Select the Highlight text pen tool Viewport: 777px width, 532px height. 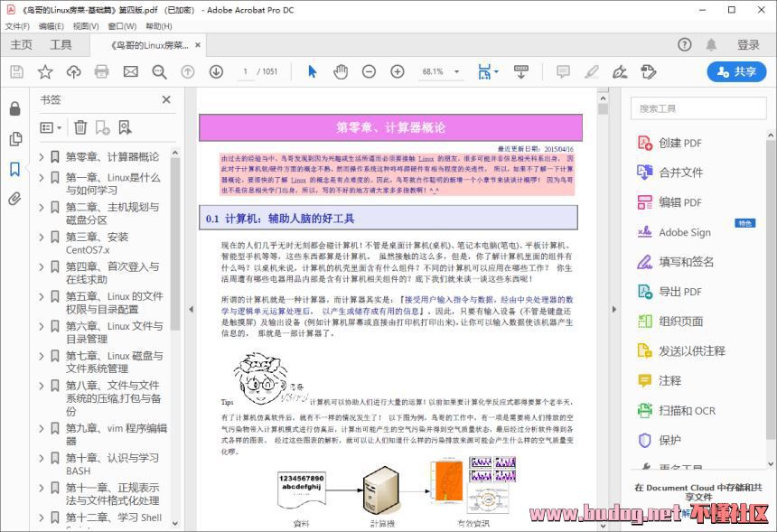click(591, 72)
